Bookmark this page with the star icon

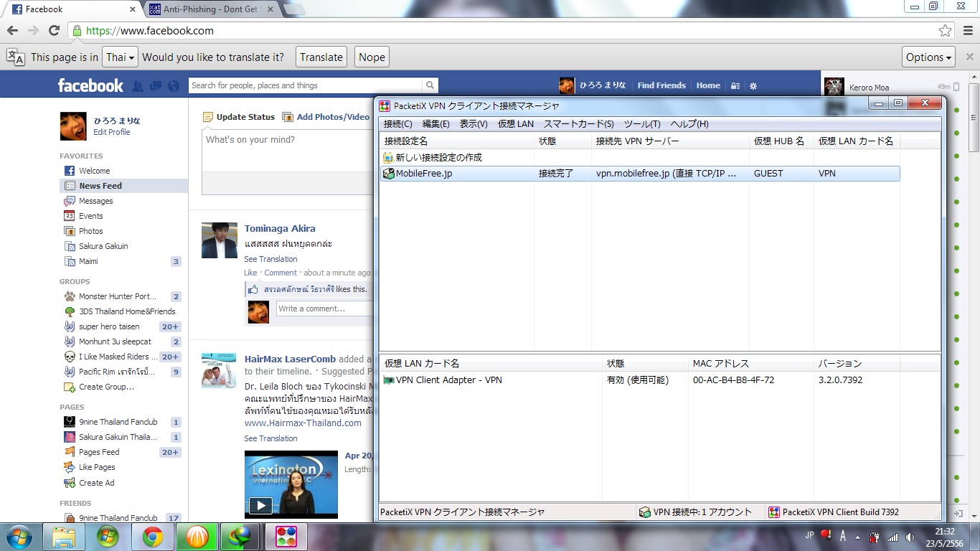(946, 31)
